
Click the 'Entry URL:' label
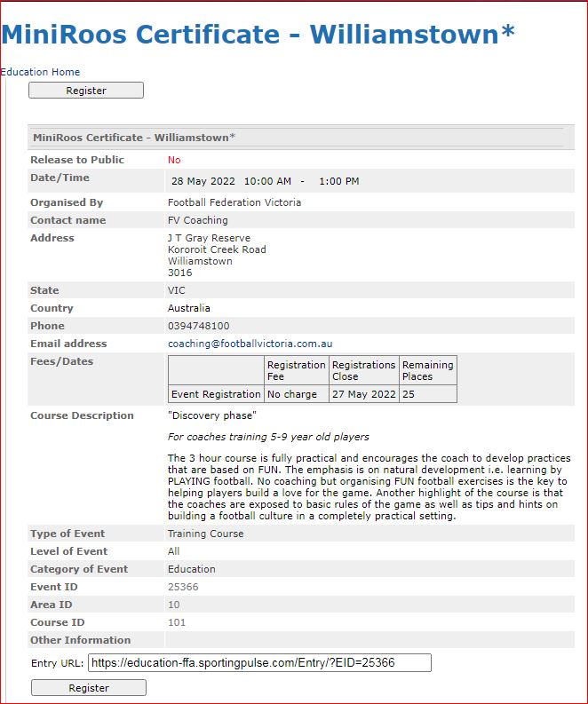58,663
